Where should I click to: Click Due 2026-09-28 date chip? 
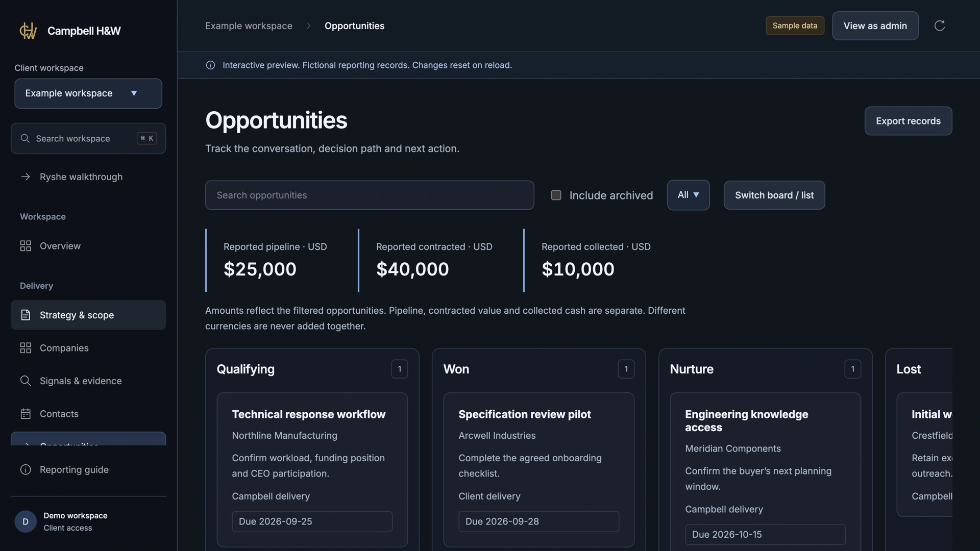click(x=538, y=521)
